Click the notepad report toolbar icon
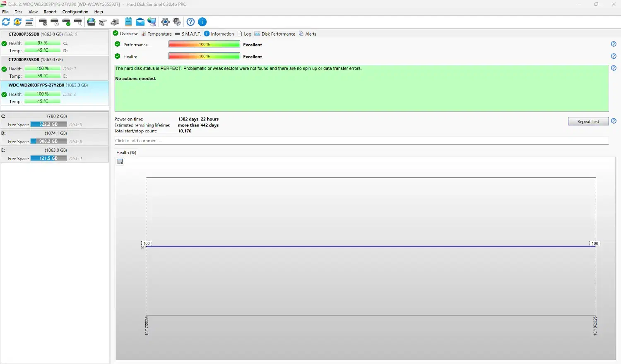 pos(128,22)
